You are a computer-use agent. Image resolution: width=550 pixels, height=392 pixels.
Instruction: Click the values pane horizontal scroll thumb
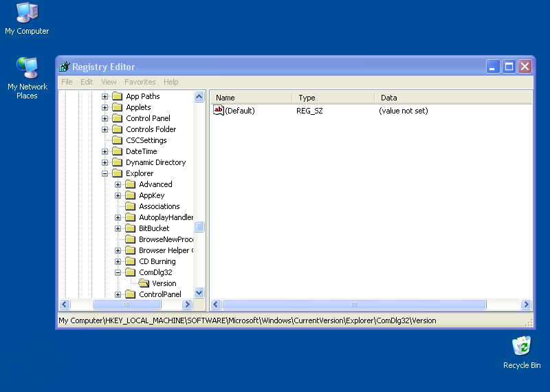coord(354,304)
